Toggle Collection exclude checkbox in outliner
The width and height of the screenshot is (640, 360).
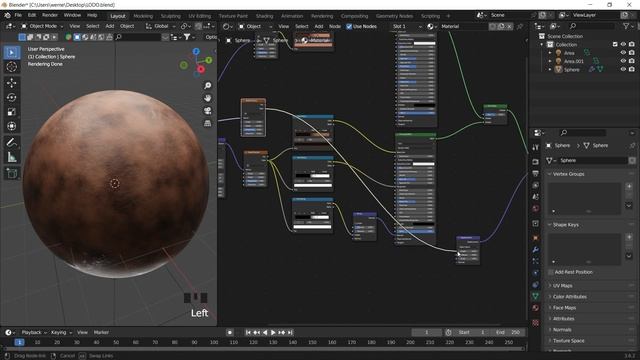[615, 44]
